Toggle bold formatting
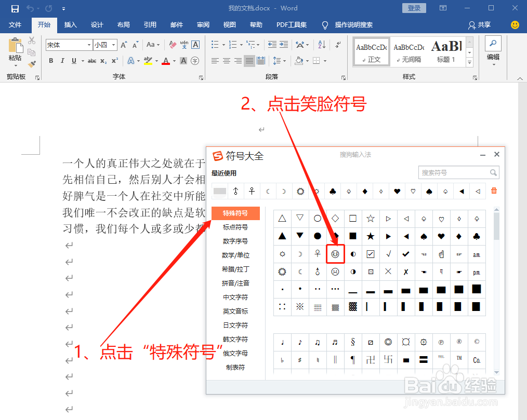Screen dimensions: 527x420 (x=50, y=61)
